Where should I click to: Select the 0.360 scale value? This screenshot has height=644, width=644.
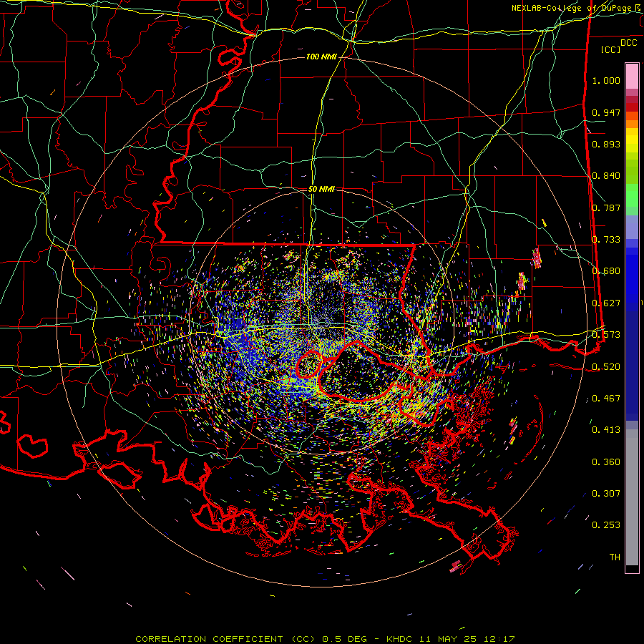606,462
